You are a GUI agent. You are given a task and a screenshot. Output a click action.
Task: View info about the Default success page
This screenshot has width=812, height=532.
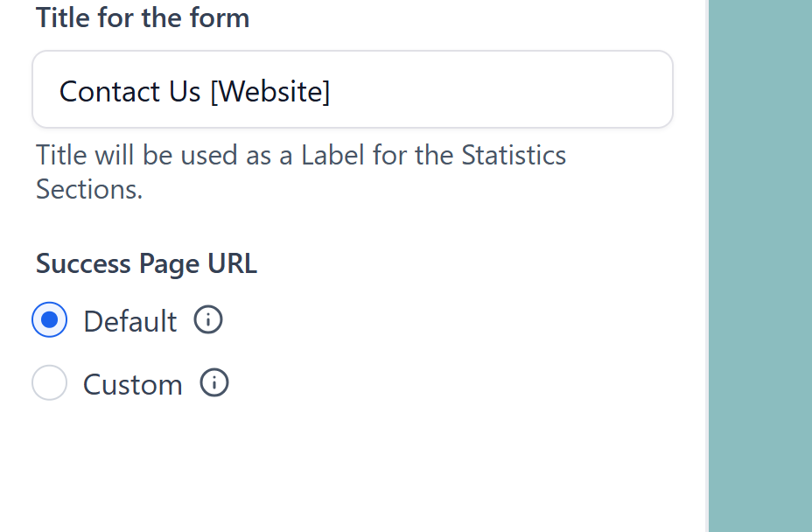point(208,320)
